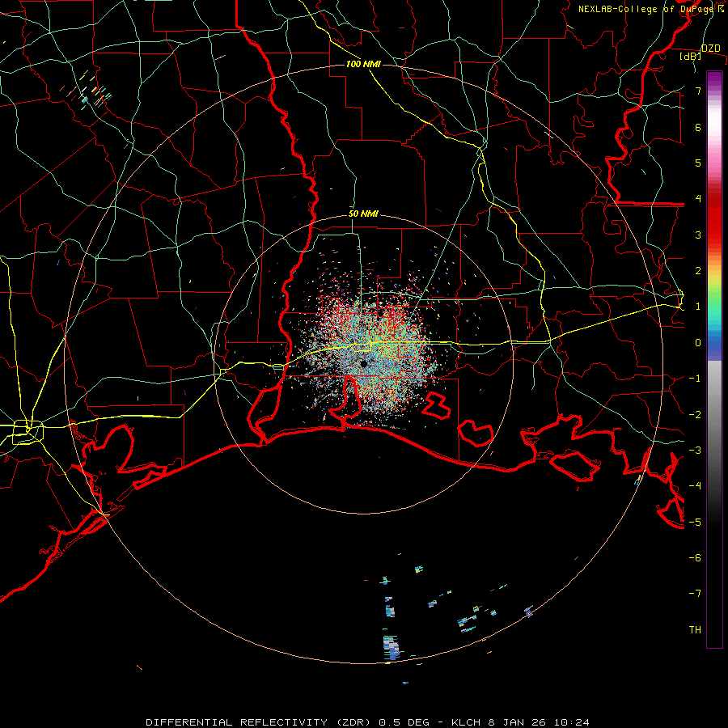728x728 pixels.
Task: Click the 50 NMI range ring label
Action: (x=363, y=214)
